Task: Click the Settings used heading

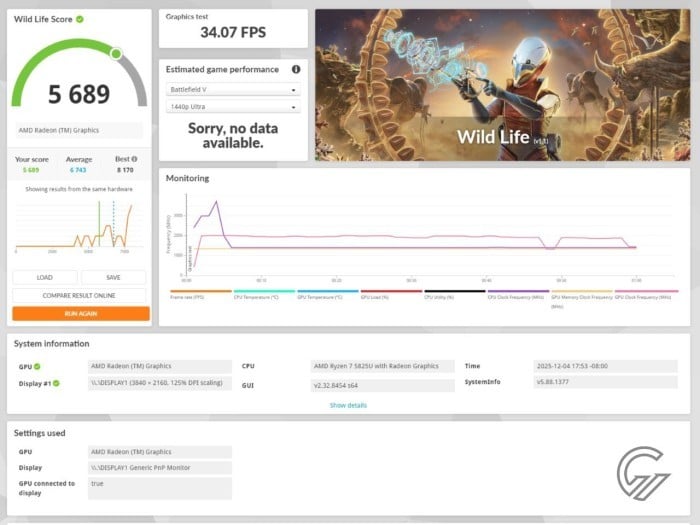Action: pos(39,433)
